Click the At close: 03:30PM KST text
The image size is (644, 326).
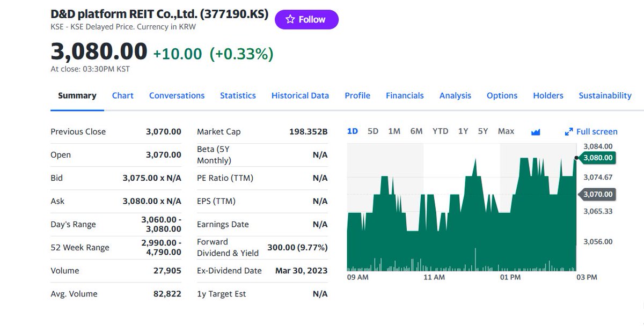[90, 69]
